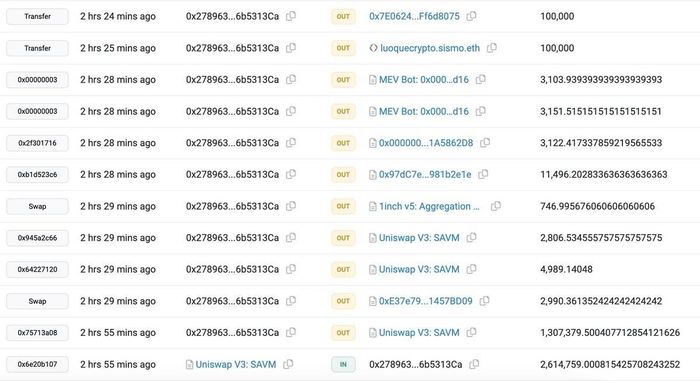
Task: Copy sender address in first Transfer row
Action: coord(291,16)
